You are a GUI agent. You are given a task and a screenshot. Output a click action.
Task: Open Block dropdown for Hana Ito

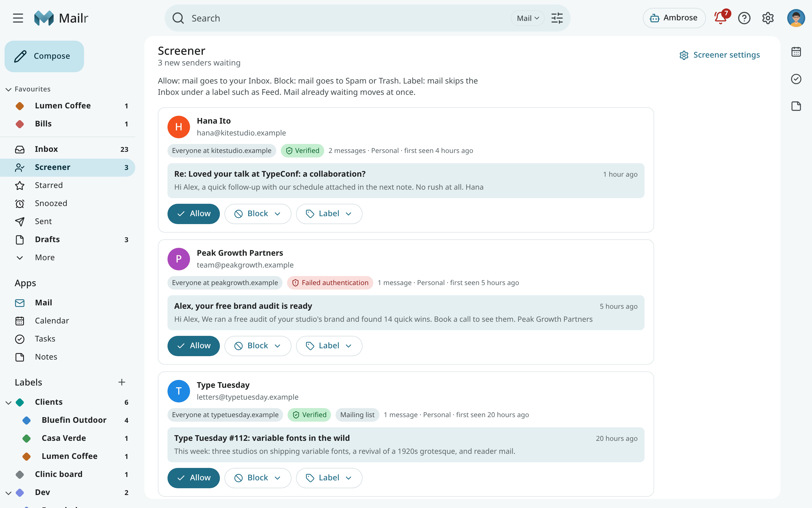(257, 214)
